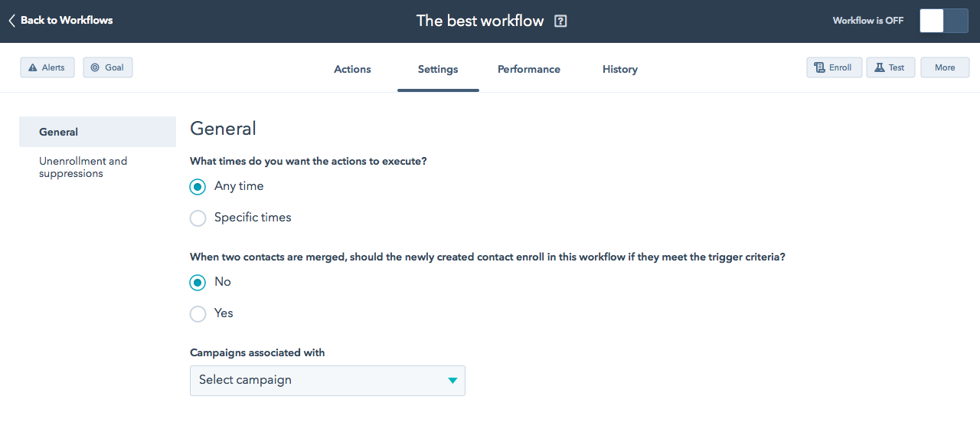Turn on the workflow toggle switch

click(943, 21)
